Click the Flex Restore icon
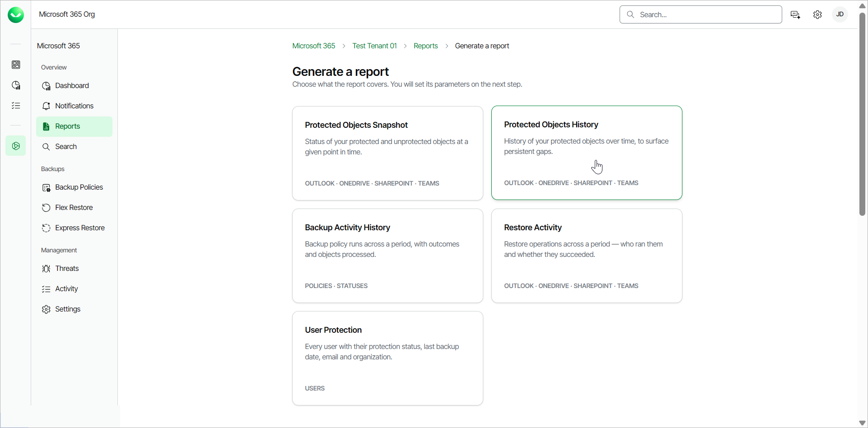Image resolution: width=868 pixels, height=428 pixels. (46, 208)
